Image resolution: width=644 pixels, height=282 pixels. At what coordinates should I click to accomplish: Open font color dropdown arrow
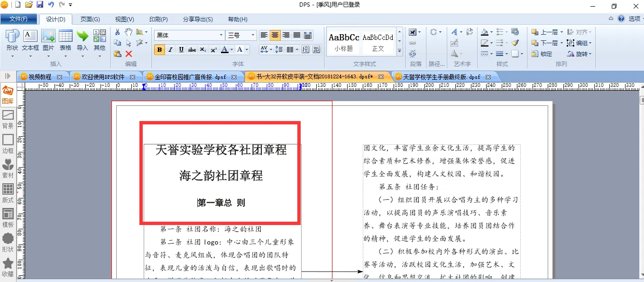click(x=232, y=49)
